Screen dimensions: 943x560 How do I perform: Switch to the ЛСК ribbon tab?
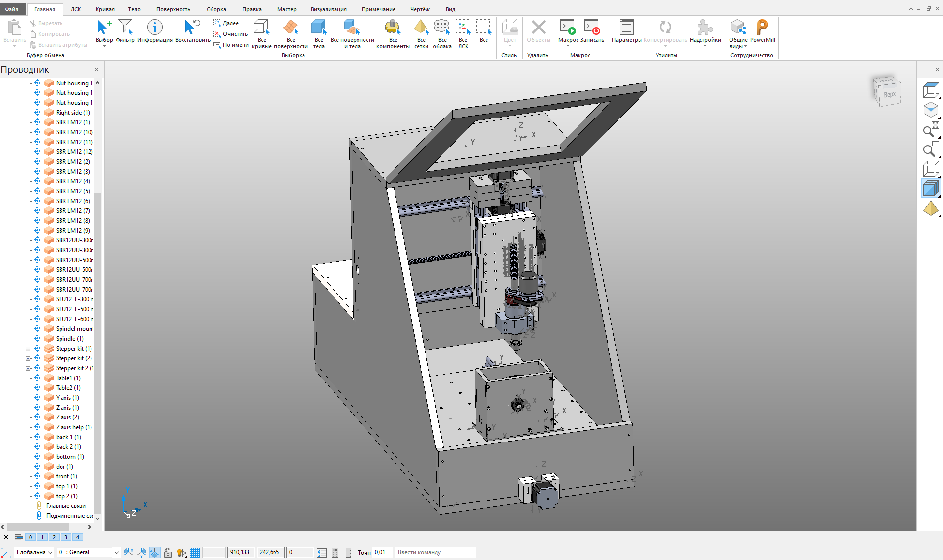click(x=76, y=9)
